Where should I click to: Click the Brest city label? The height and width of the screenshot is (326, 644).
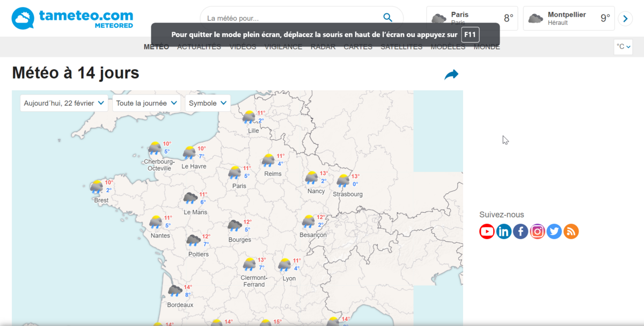point(101,200)
